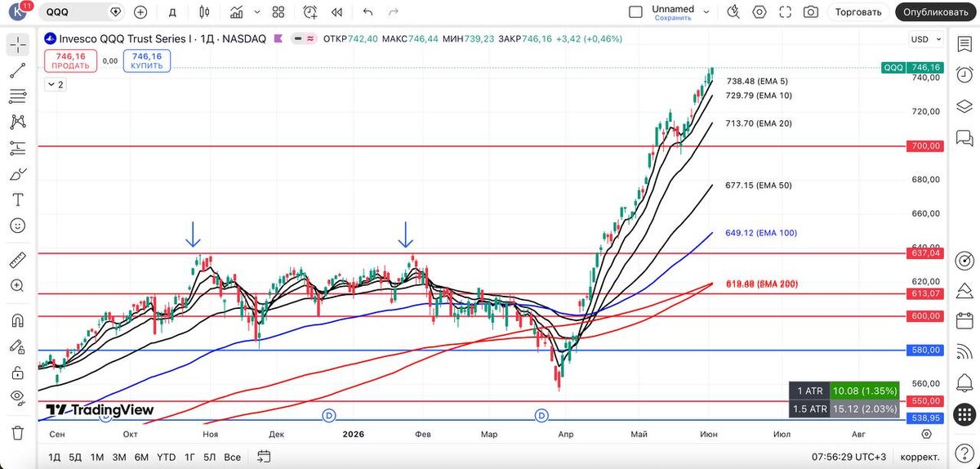Open the emoji sticker tool
This screenshot has width=980, height=469.
tap(18, 225)
